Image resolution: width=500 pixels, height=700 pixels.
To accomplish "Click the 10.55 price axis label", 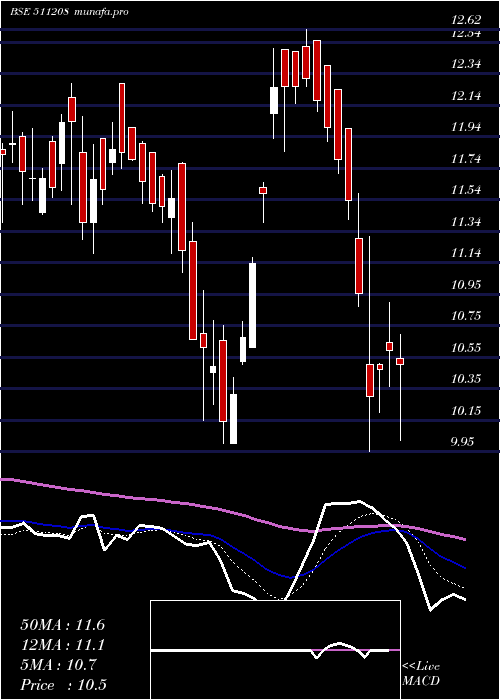I will pyautogui.click(x=466, y=347).
